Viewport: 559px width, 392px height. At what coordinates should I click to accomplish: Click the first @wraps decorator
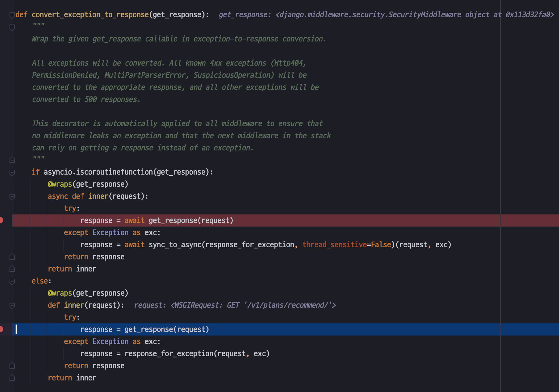60,184
